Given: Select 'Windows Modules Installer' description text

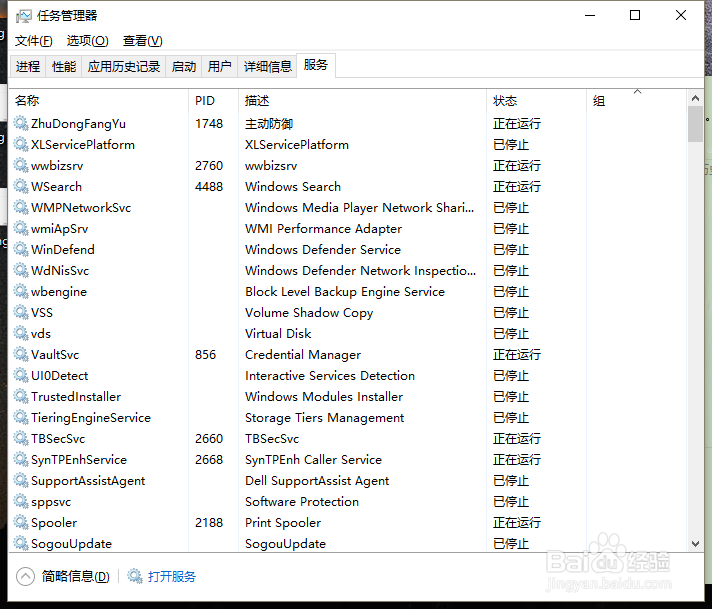Looking at the screenshot, I should click(x=324, y=396).
